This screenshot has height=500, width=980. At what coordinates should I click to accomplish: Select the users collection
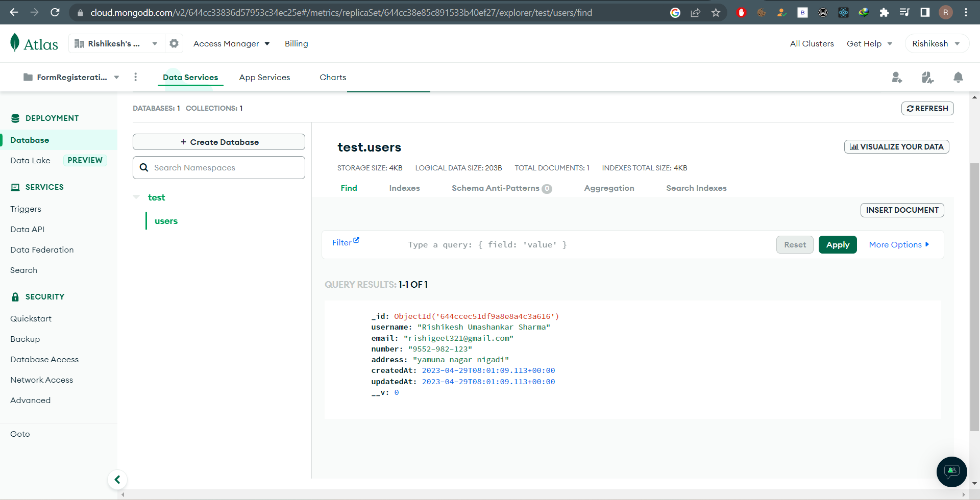pos(166,221)
